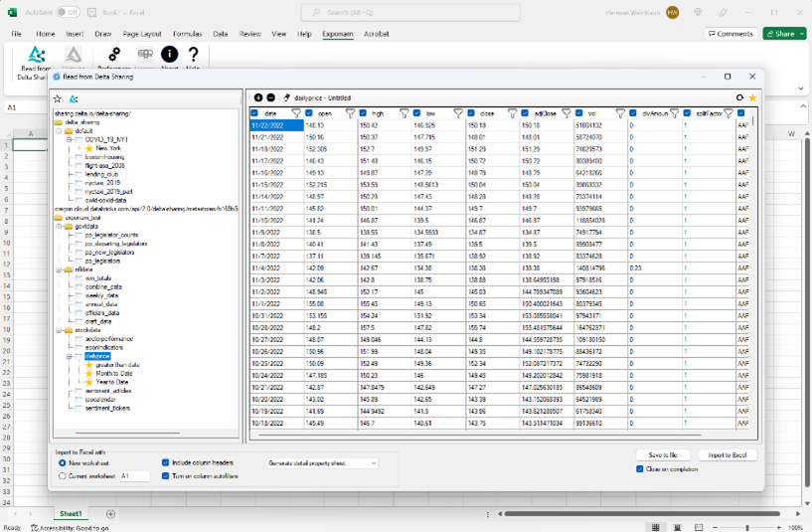812x532 pixels.
Task: Open the filter funnel for vol column
Action: pos(620,113)
